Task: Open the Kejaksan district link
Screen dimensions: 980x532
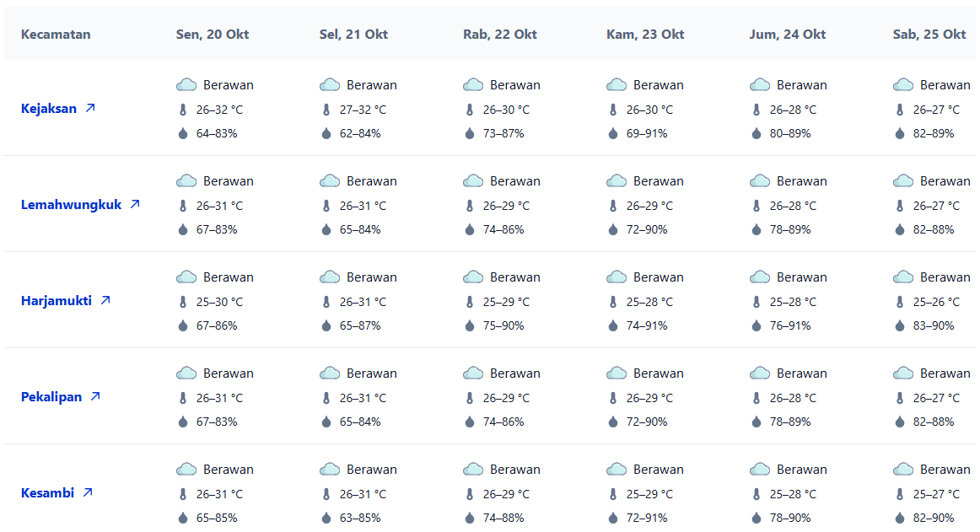Action: point(49,109)
